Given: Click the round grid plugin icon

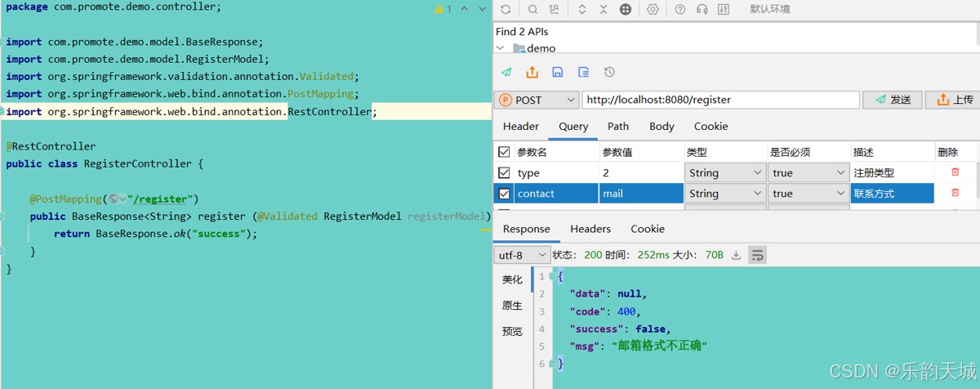Looking at the screenshot, I should (x=626, y=10).
